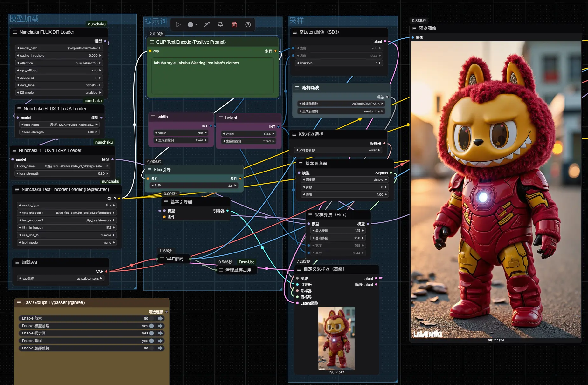Click the Easy-Use badge label

(x=246, y=262)
